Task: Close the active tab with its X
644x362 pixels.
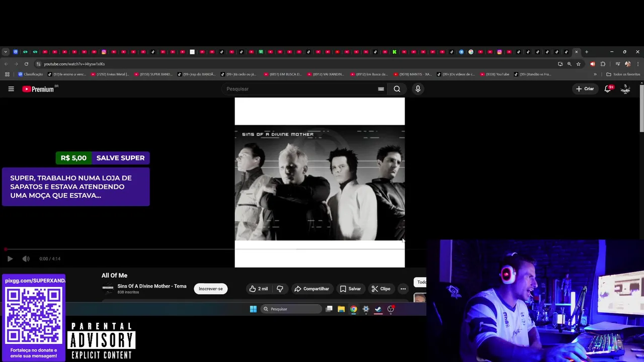Action: [x=577, y=52]
